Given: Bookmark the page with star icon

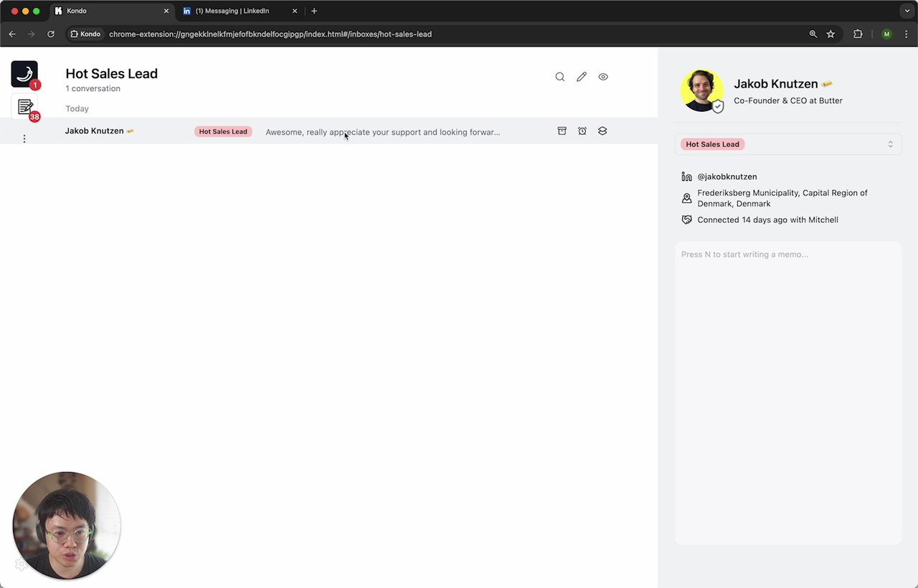Looking at the screenshot, I should pyautogui.click(x=831, y=34).
